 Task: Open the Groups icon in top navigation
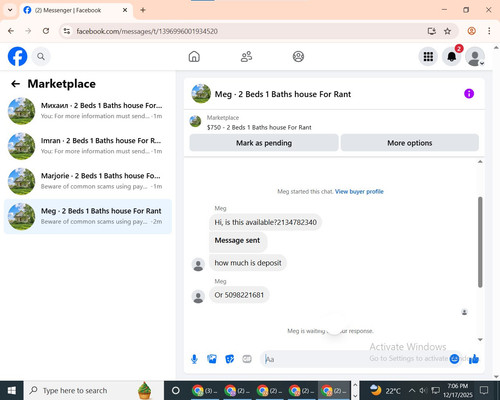tap(298, 56)
